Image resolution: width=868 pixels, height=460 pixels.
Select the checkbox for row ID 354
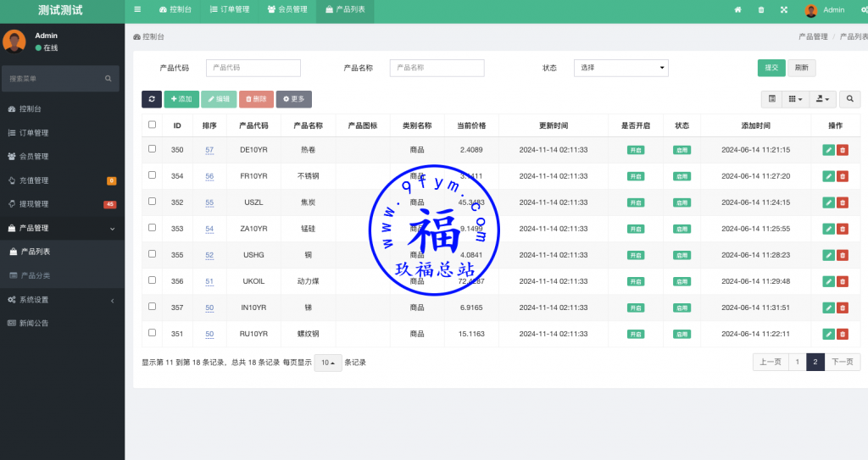pyautogui.click(x=153, y=175)
